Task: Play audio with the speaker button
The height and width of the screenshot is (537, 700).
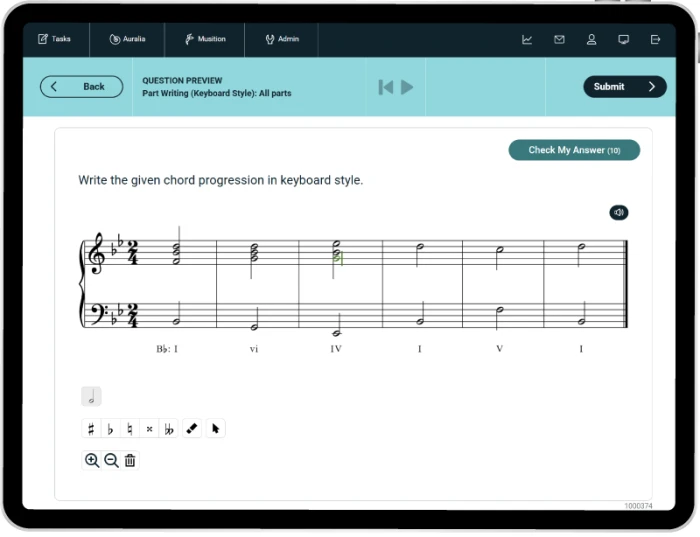Action: point(619,212)
